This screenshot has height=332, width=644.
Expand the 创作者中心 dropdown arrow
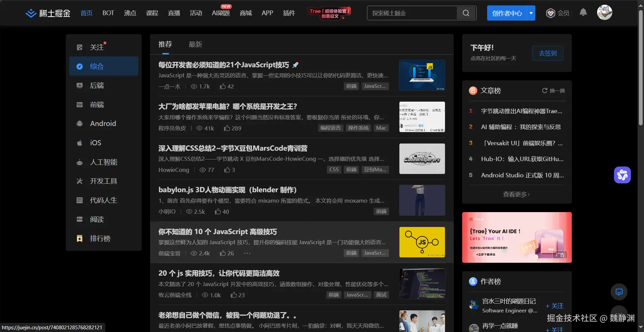(531, 13)
